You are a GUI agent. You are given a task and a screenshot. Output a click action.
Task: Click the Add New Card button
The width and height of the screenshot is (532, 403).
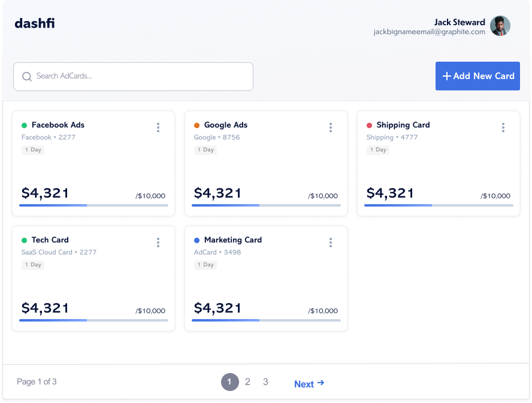(x=477, y=76)
